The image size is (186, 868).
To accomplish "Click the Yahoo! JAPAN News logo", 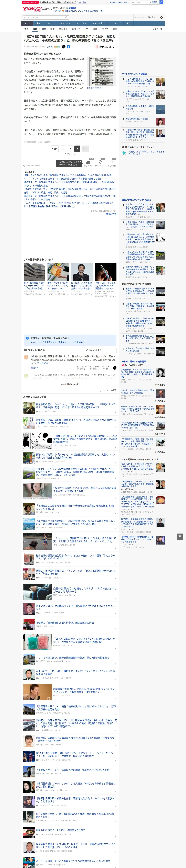I will tap(37, 9).
